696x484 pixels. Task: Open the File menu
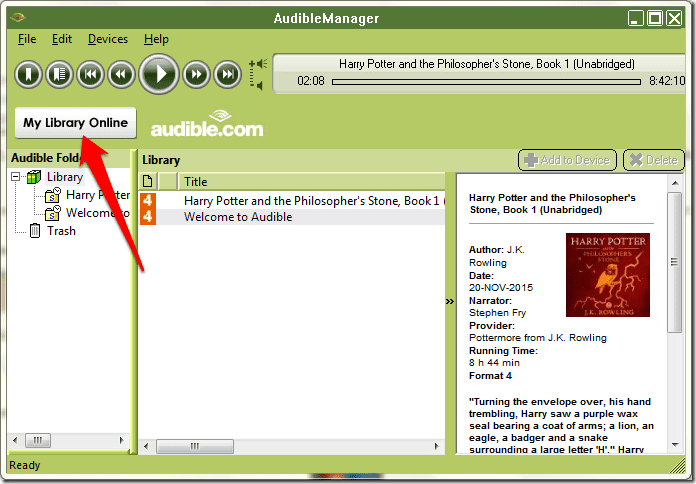[x=27, y=39]
